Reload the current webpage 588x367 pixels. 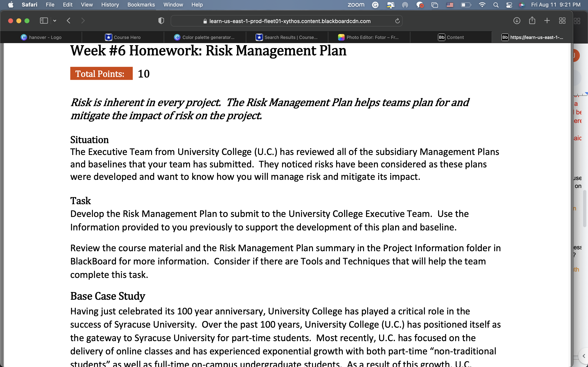tap(397, 21)
